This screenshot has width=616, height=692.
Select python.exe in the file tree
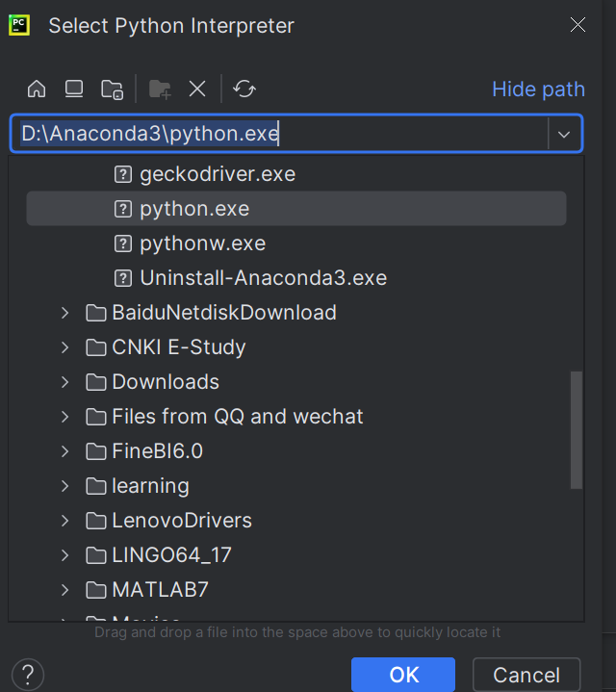click(x=194, y=209)
